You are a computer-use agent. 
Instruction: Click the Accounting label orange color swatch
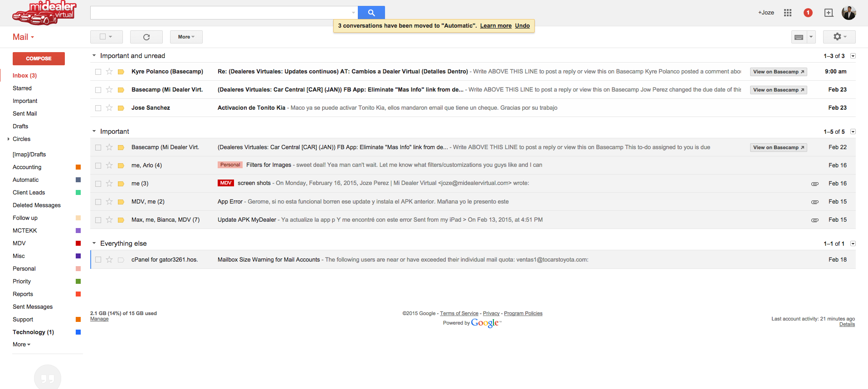78,167
